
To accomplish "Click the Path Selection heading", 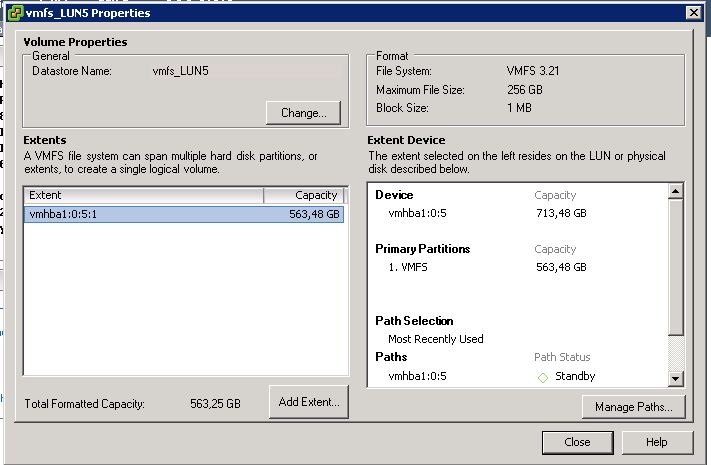I will click(x=414, y=321).
